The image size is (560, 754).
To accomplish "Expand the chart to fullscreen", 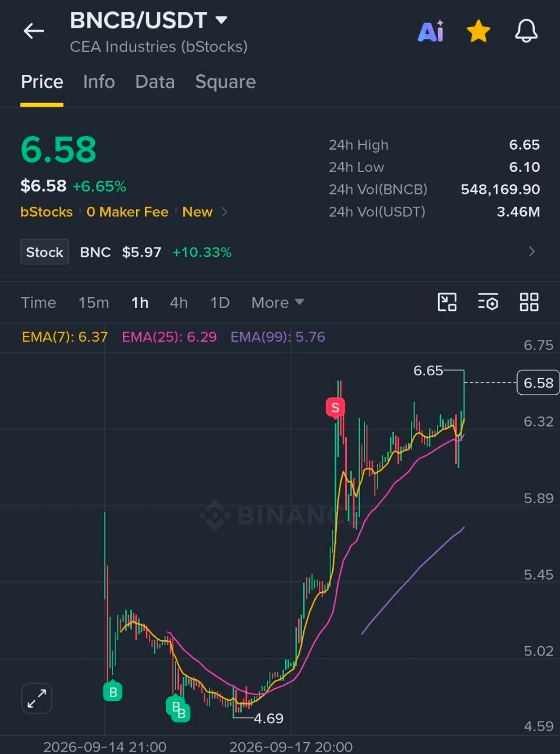I will click(37, 699).
